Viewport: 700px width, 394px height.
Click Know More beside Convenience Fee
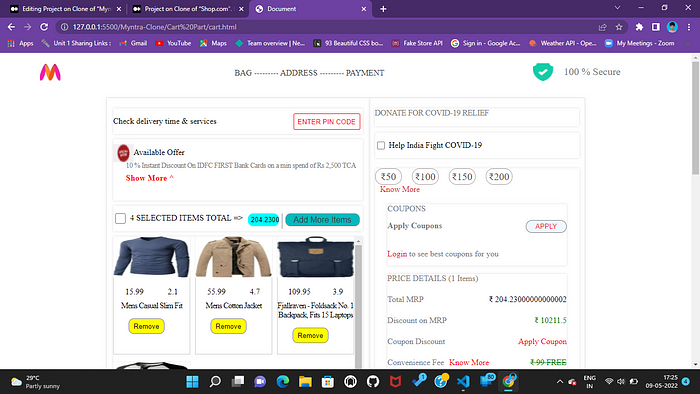click(x=469, y=362)
